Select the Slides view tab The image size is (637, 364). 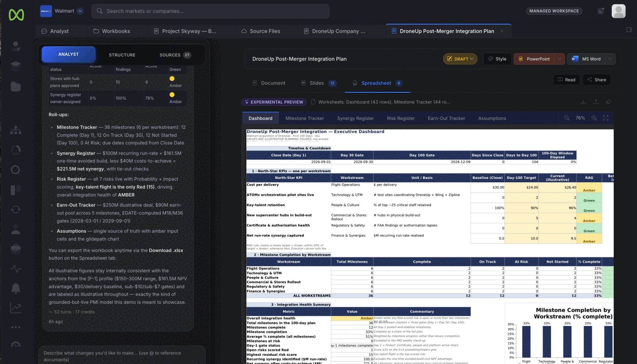pos(319,83)
